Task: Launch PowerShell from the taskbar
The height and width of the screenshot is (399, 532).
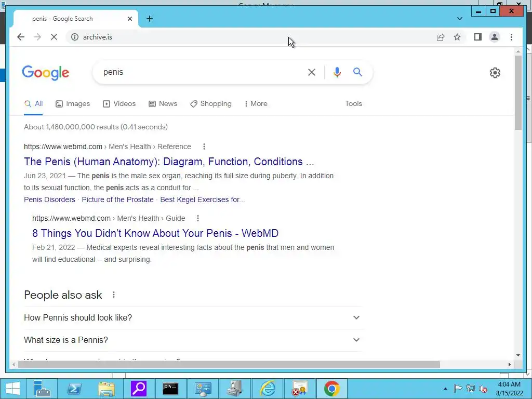Action: pyautogui.click(x=74, y=389)
